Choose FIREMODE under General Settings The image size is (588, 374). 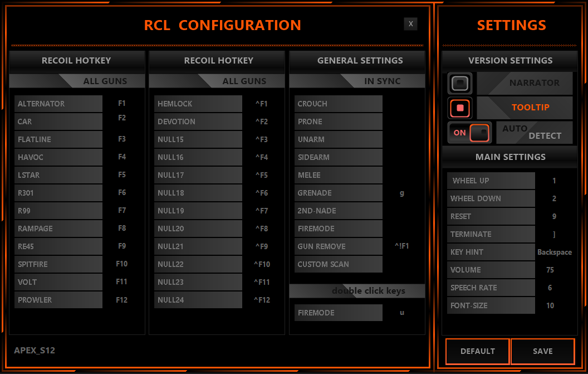338,229
